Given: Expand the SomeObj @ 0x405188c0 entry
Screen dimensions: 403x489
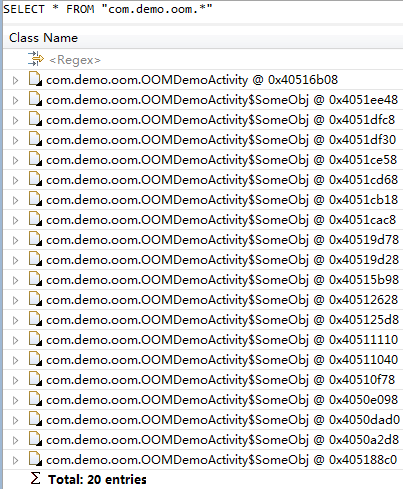Looking at the screenshot, I should point(15,460).
